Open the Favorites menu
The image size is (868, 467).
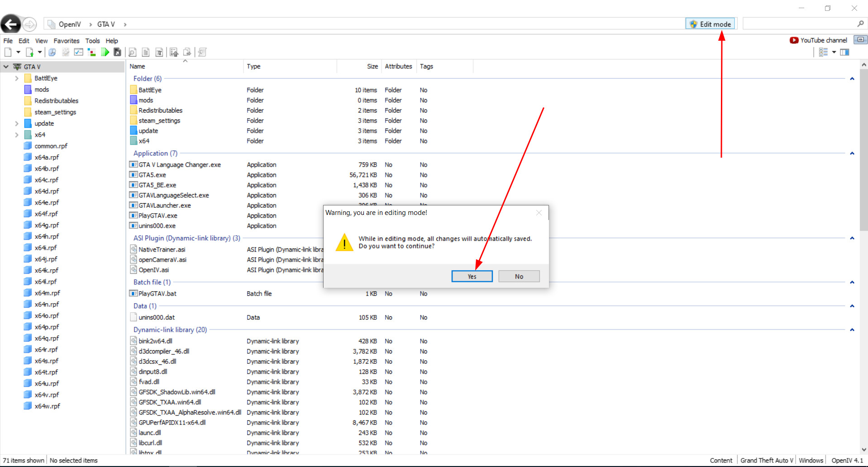(x=67, y=41)
